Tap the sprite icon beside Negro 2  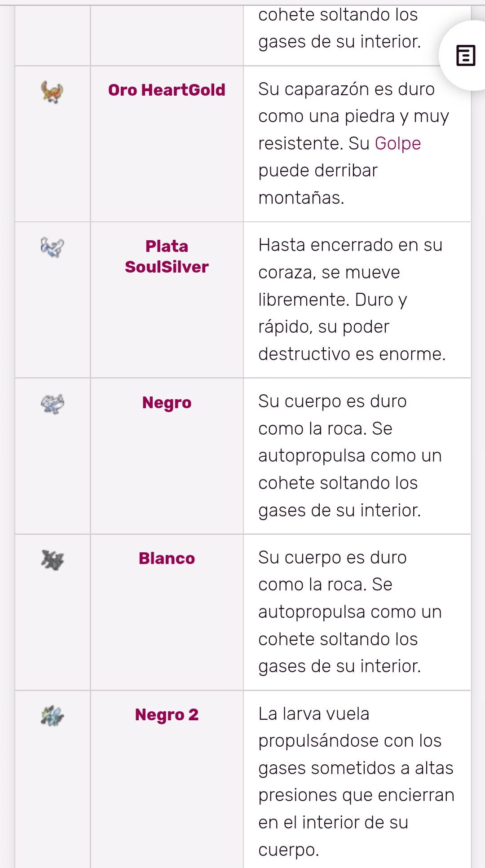click(x=52, y=715)
